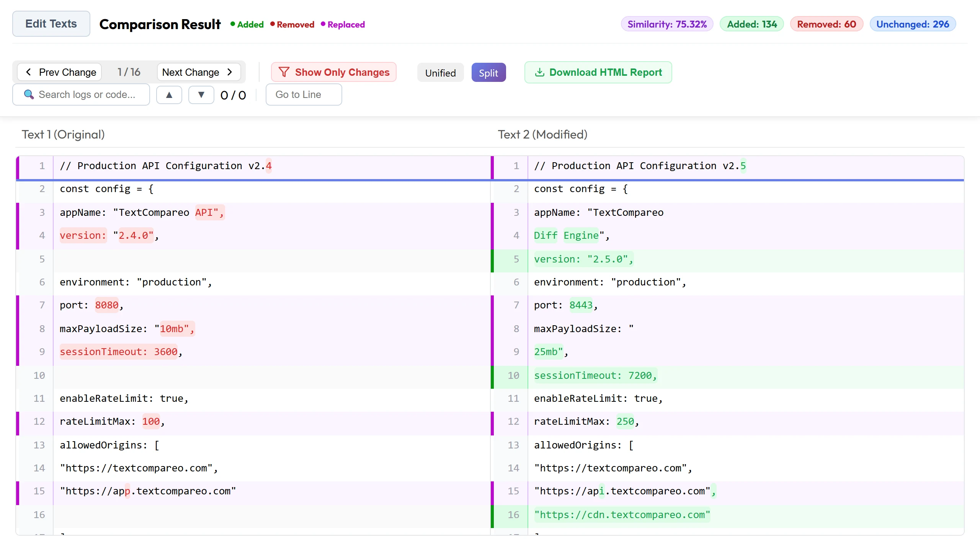The height and width of the screenshot is (551, 980).
Task: Click the magnifier search icon
Action: click(x=29, y=94)
